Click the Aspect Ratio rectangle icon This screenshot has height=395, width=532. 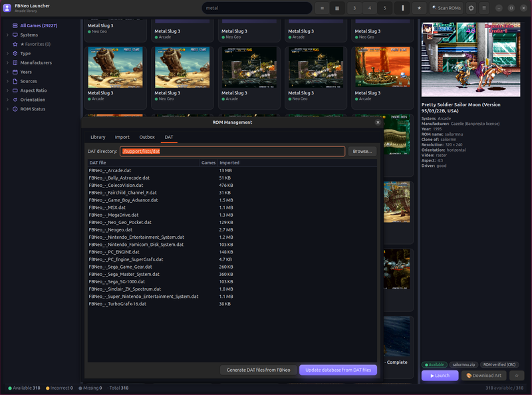pyautogui.click(x=15, y=90)
